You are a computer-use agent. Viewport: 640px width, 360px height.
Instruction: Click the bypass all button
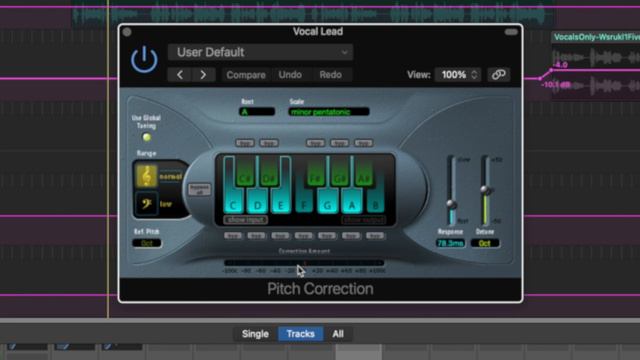200,189
